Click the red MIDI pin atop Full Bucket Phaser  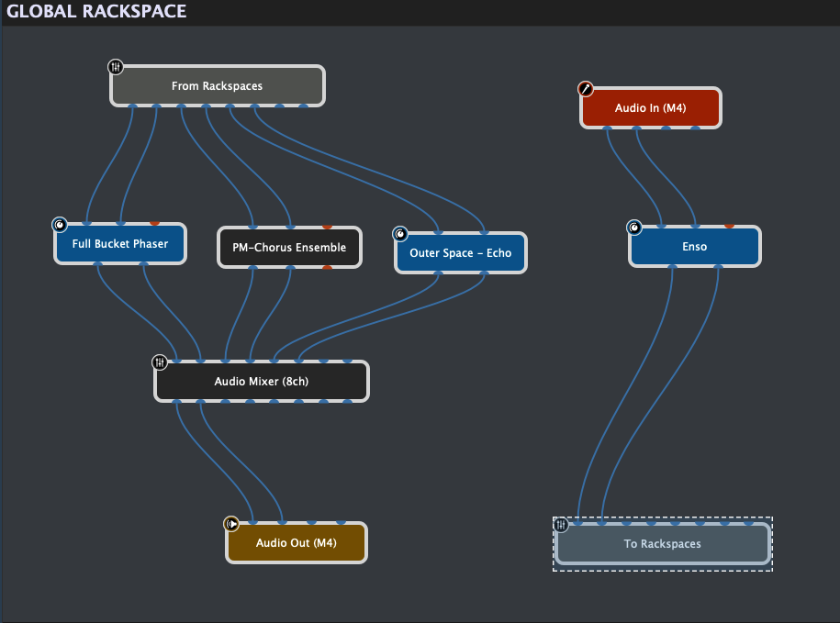coord(154,223)
